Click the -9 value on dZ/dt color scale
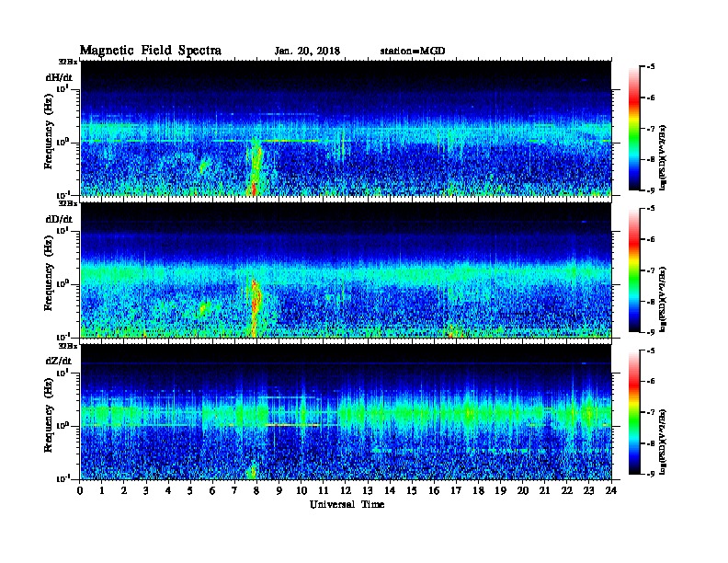The image size is (728, 563). 651,474
